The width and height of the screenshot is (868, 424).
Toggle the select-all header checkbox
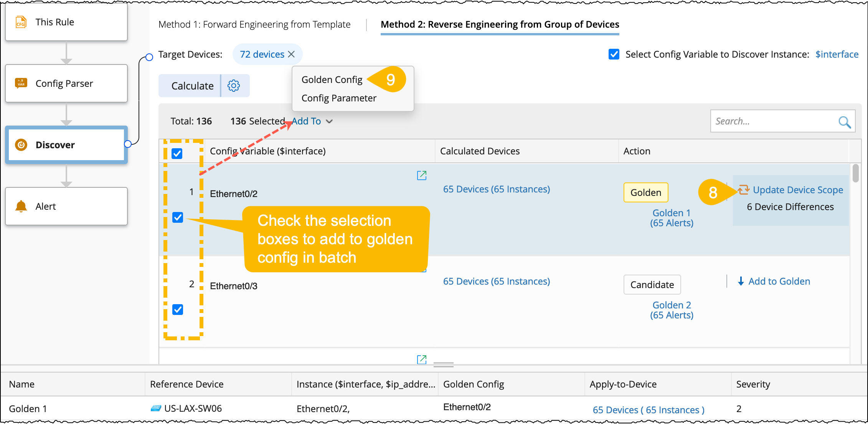[177, 154]
